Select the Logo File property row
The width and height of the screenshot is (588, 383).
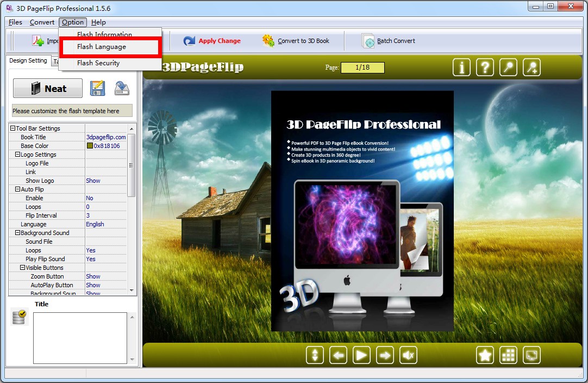click(68, 163)
